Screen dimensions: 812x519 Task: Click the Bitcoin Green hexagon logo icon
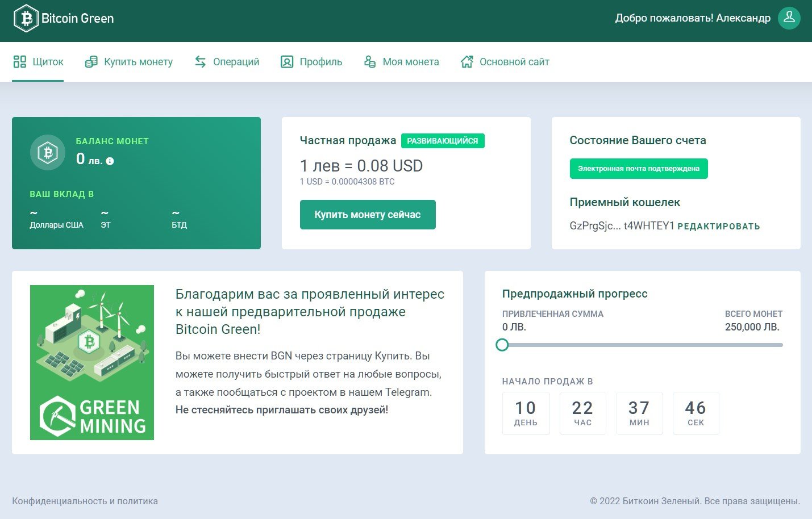(x=26, y=18)
